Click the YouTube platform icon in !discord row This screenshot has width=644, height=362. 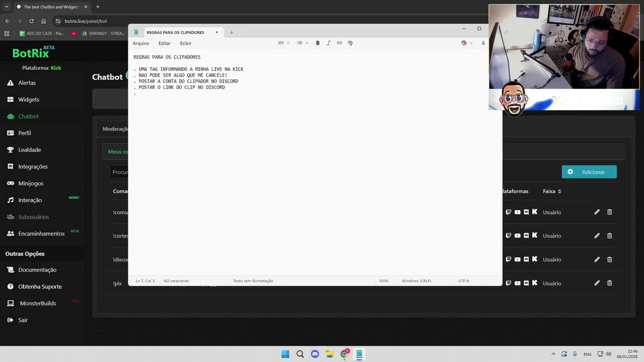517,259
